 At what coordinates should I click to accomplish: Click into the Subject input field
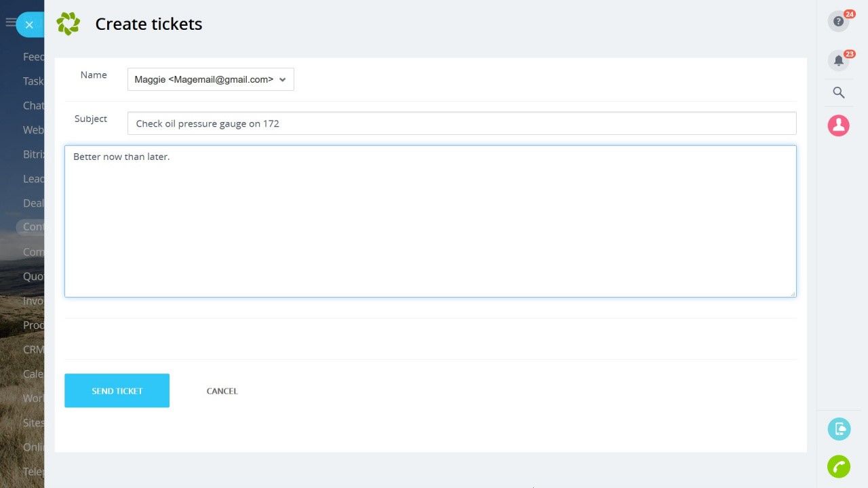tap(461, 123)
